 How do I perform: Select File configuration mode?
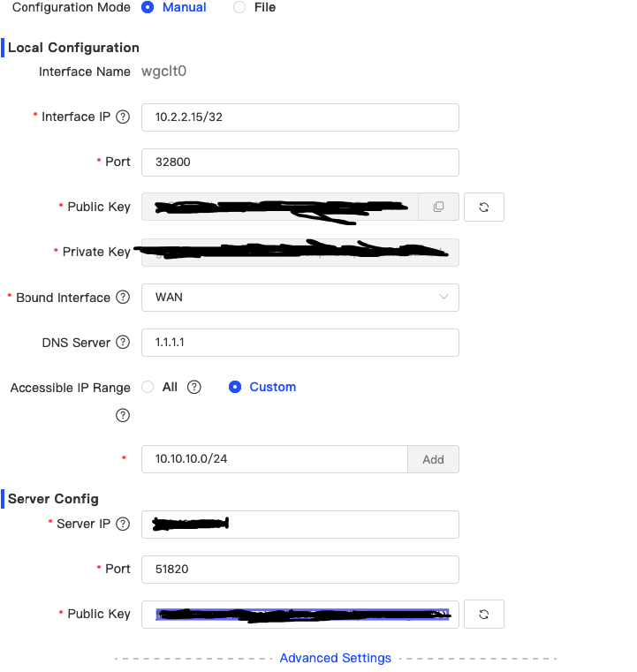click(239, 7)
